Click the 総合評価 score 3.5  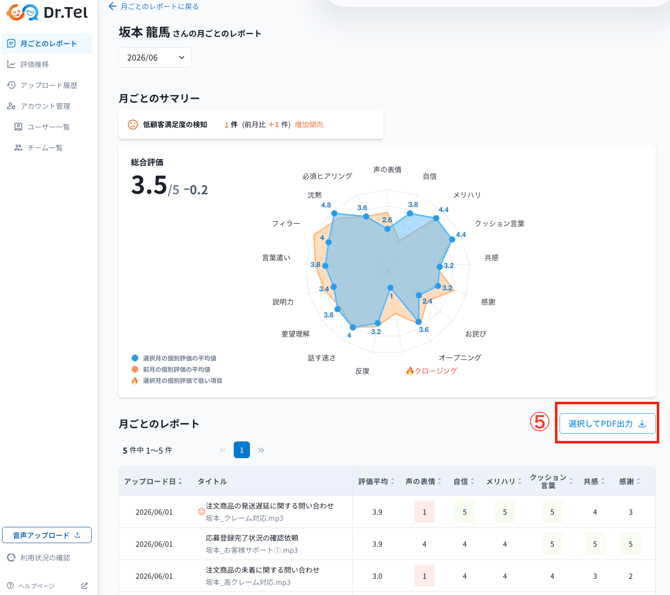tap(149, 186)
